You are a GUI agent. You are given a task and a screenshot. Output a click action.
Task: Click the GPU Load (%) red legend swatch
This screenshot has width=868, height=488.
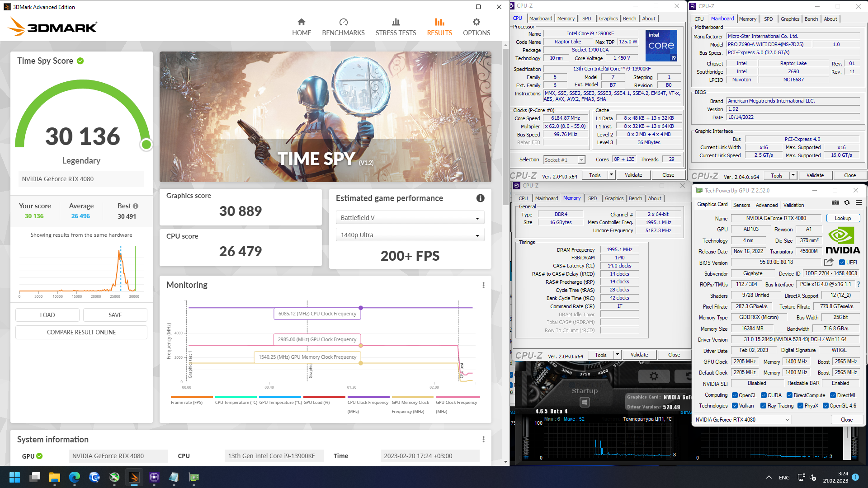[x=324, y=397]
